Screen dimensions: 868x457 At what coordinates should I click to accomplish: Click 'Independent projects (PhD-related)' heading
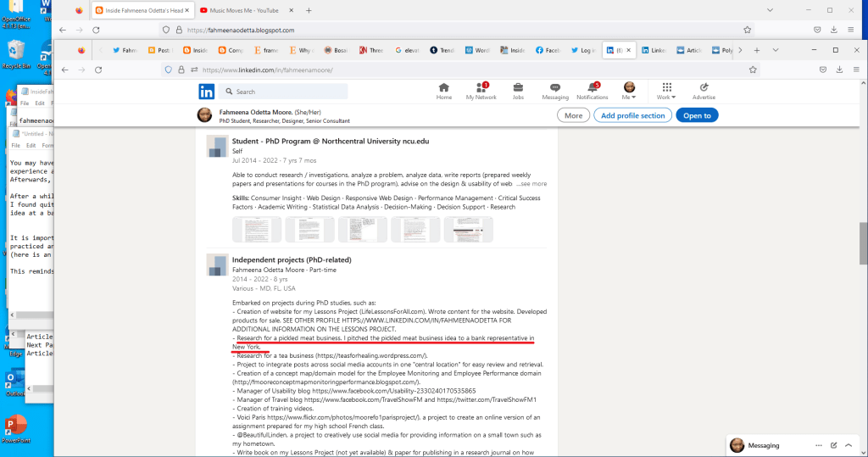point(292,259)
